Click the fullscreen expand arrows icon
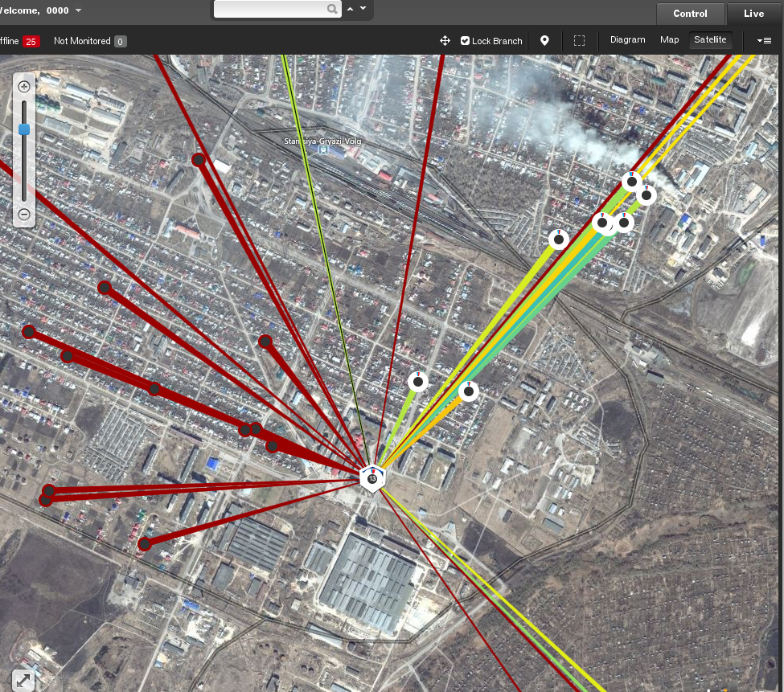This screenshot has width=784, height=692. pyautogui.click(x=23, y=680)
